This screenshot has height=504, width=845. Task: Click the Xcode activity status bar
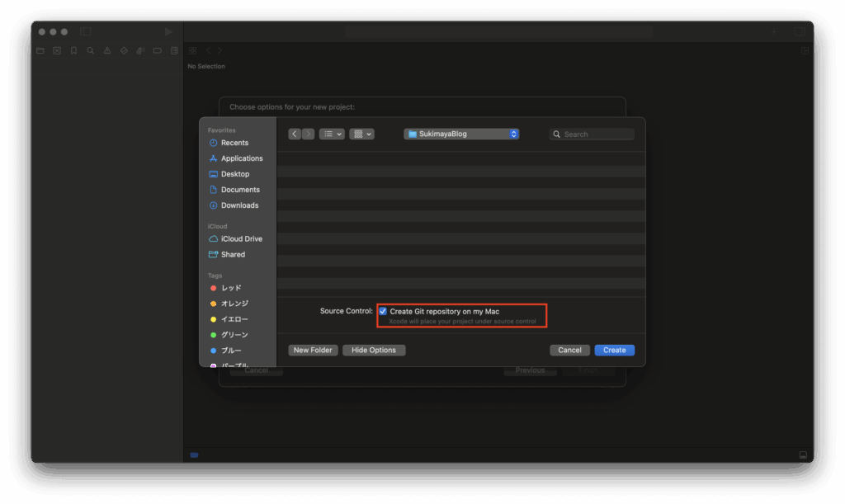498,32
